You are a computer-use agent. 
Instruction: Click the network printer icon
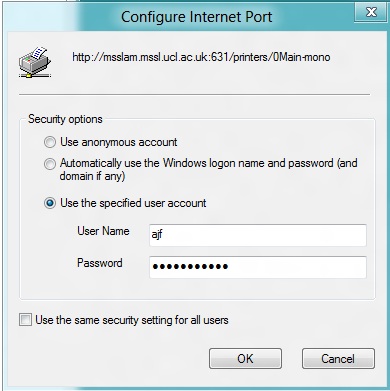click(x=35, y=62)
